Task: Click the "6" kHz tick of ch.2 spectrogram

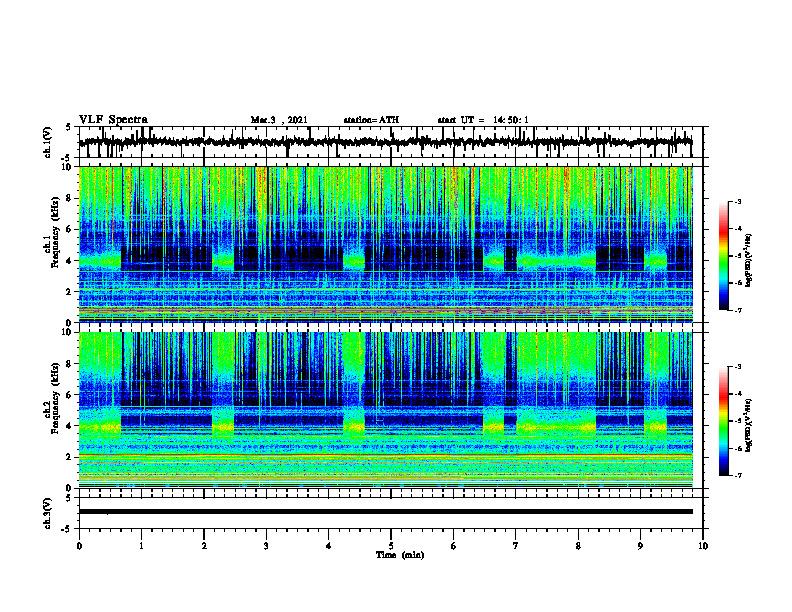Action: pyautogui.click(x=70, y=394)
